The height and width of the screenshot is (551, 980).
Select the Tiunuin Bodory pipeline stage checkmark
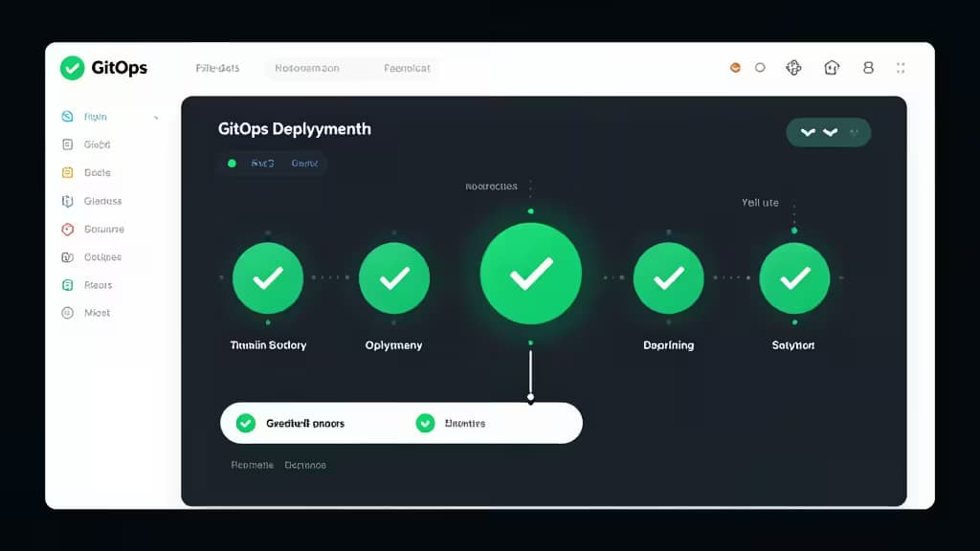pos(268,278)
